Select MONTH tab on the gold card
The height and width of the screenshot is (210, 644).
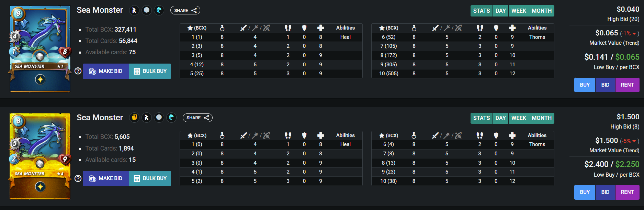[542, 118]
